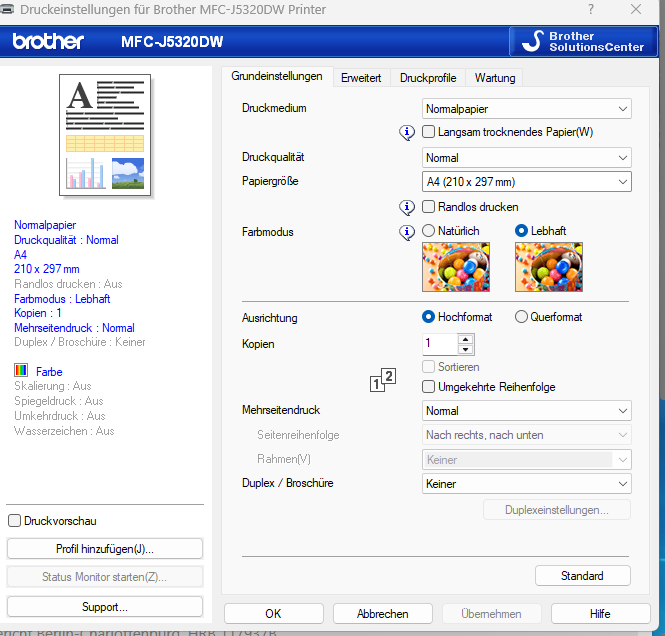Viewport: 665px width, 636px height.
Task: Open the Rahmen dropdown
Action: (x=527, y=460)
